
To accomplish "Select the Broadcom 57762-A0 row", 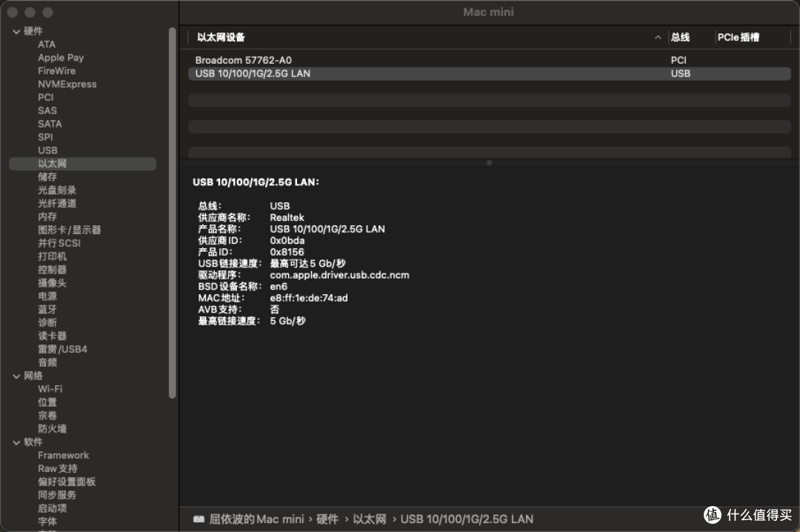I will (x=490, y=60).
